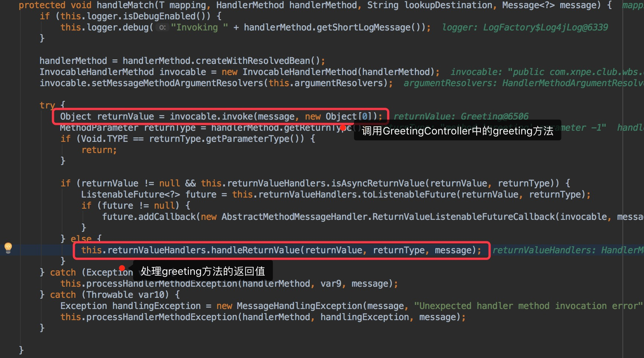The width and height of the screenshot is (644, 358).
Task: Click 'handleReturnValue' method call
Action: tap(255, 250)
